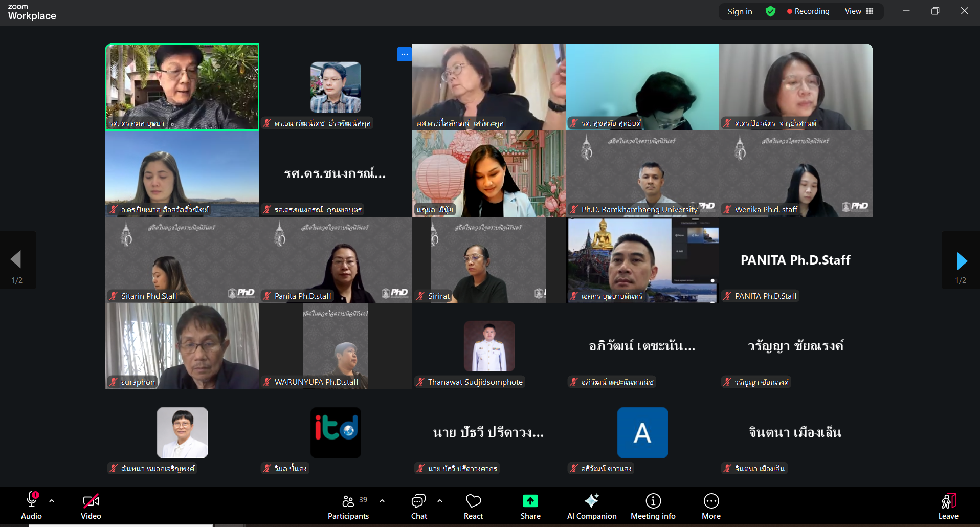This screenshot has height=527, width=980.
Task: Click the Recording indicator
Action: [808, 11]
